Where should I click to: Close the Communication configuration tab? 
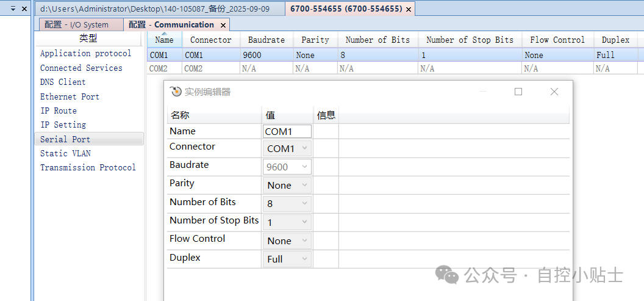point(223,25)
